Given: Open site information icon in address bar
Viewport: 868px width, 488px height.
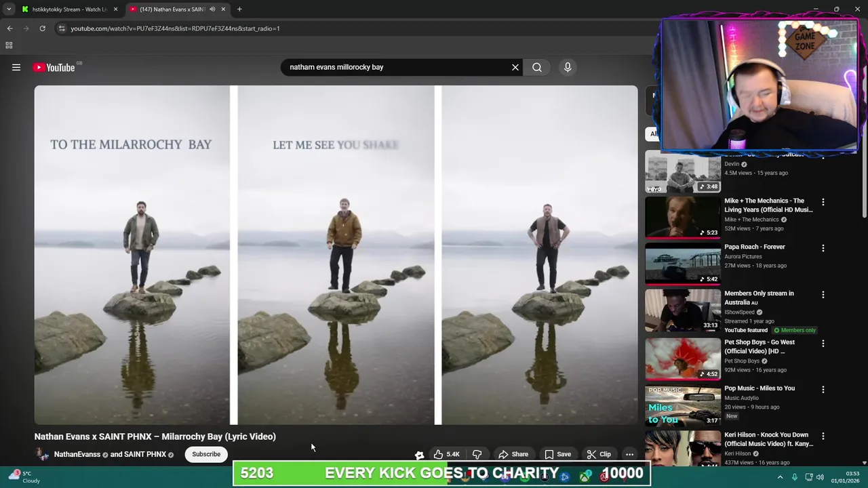Looking at the screenshot, I should coord(62,28).
